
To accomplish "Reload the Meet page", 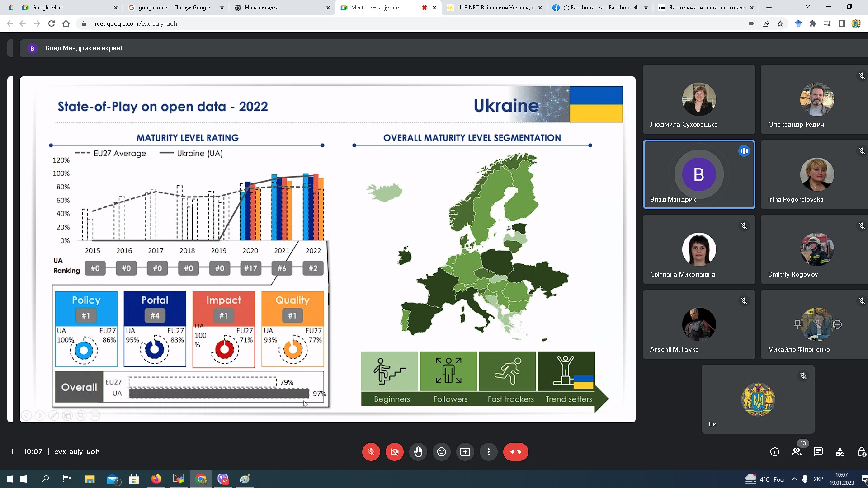I will pyautogui.click(x=52, y=23).
